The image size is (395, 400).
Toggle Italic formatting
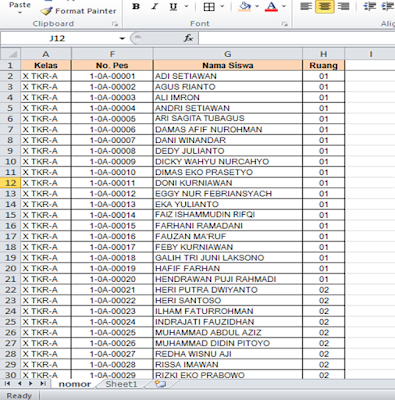tap(154, 6)
